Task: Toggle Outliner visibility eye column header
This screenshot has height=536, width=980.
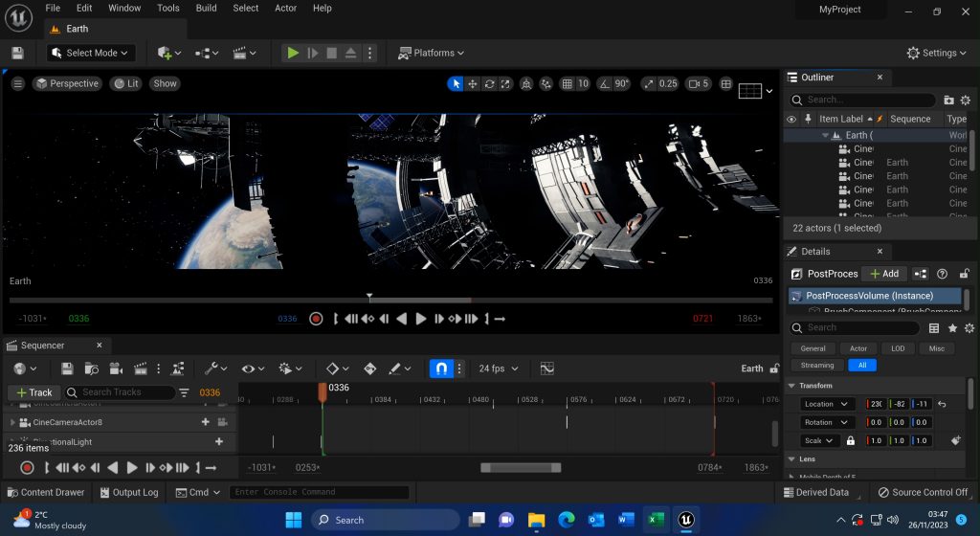Action: tap(791, 119)
